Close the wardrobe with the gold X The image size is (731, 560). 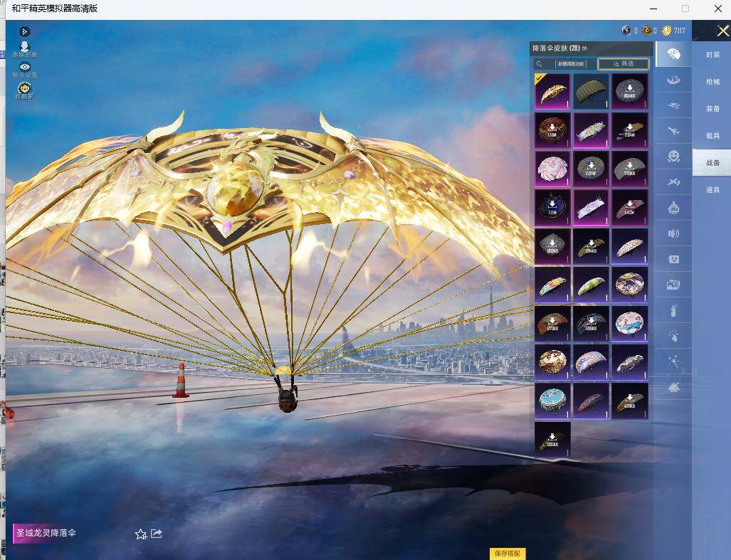(722, 31)
